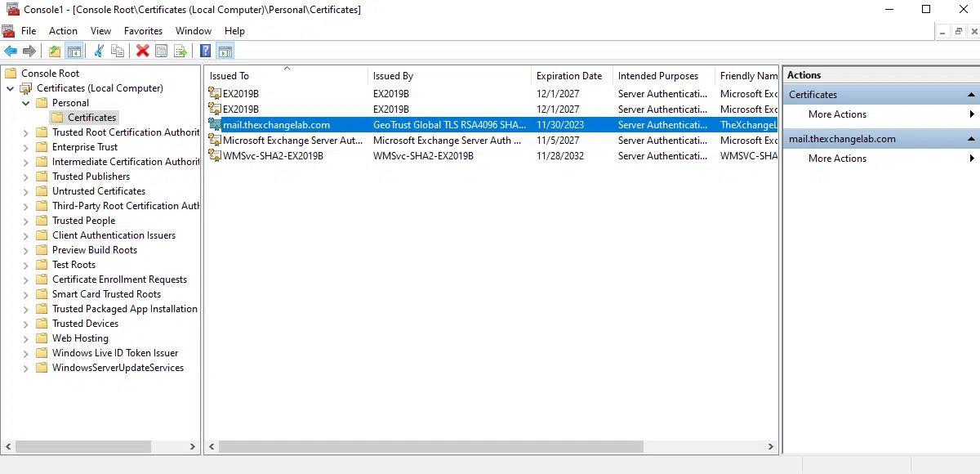Collapse the Certificates section in Actions pane

pyautogui.click(x=971, y=95)
